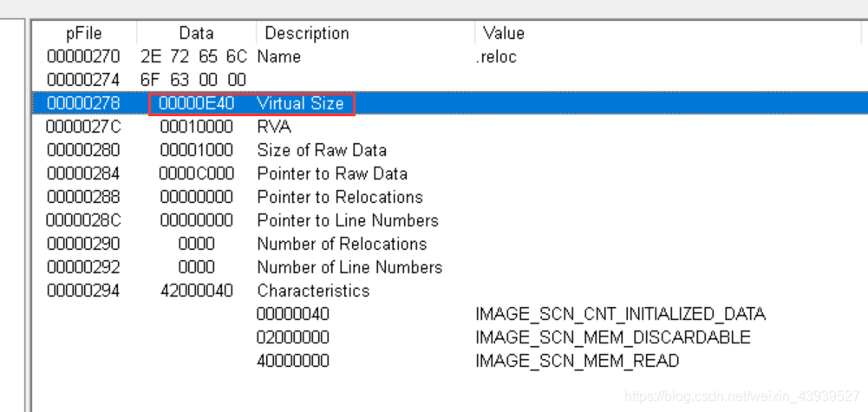This screenshot has height=412, width=868.
Task: Select offset 00000288
Action: point(83,197)
